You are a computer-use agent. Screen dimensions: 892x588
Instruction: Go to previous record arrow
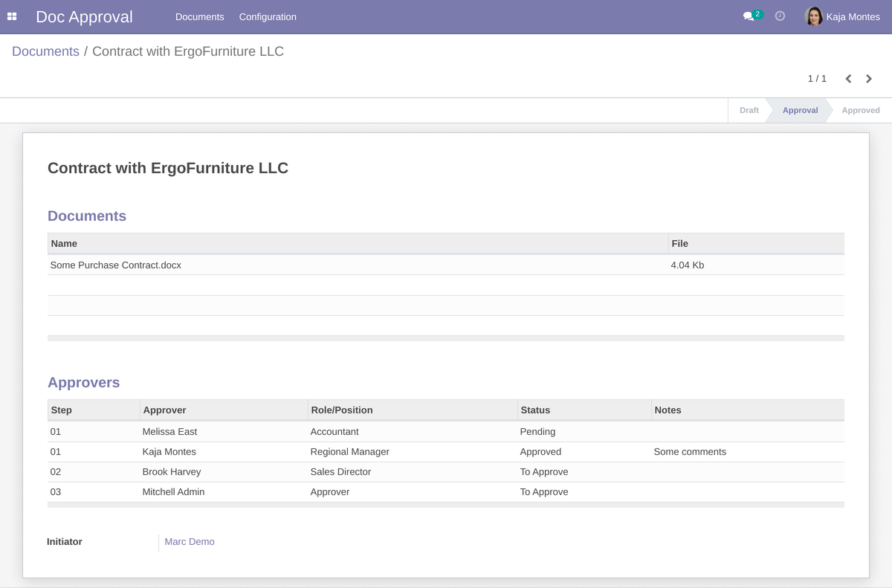coord(848,79)
